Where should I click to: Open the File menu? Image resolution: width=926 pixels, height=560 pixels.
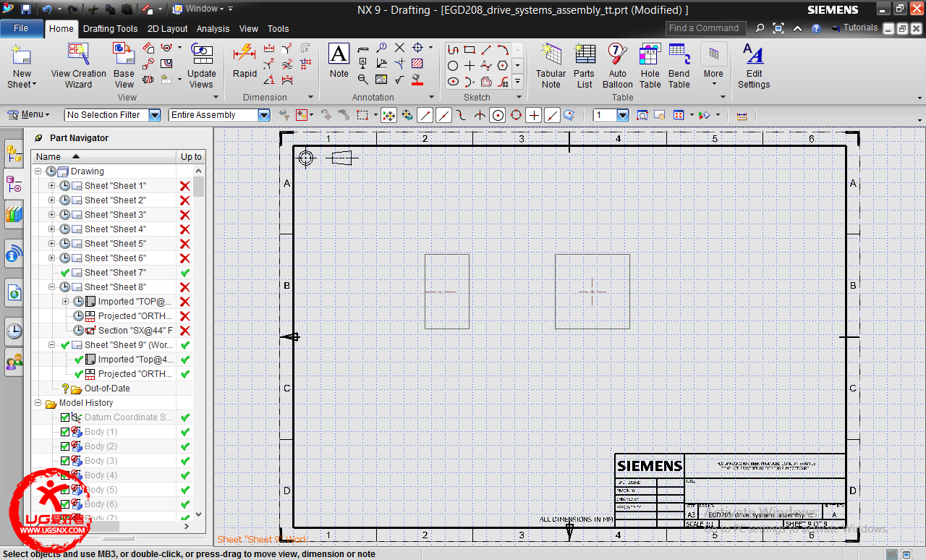(x=21, y=28)
